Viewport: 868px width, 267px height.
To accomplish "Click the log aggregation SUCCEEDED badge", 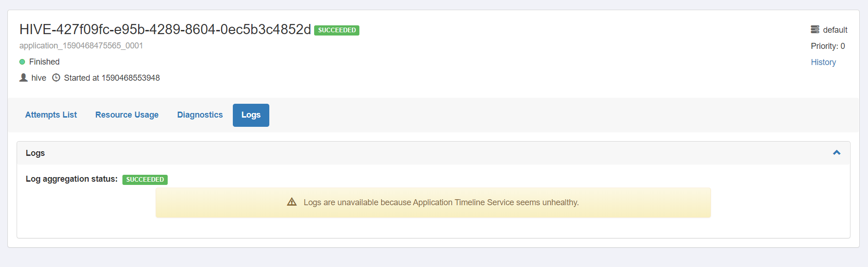I will tap(145, 179).
